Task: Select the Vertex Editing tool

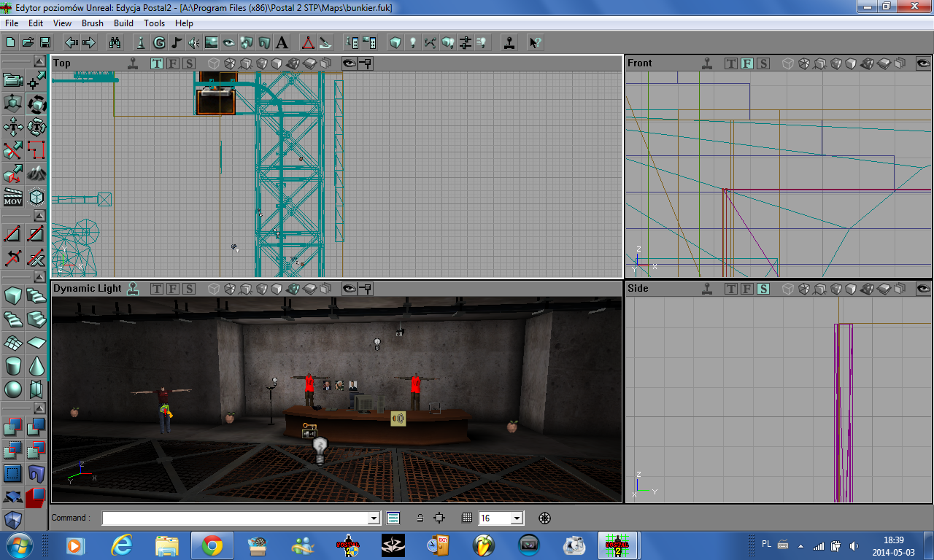Action: [x=36, y=80]
